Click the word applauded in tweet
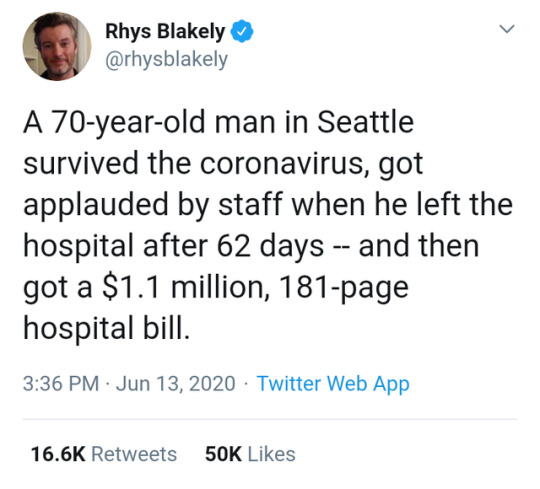The image size is (540, 489). point(97,205)
